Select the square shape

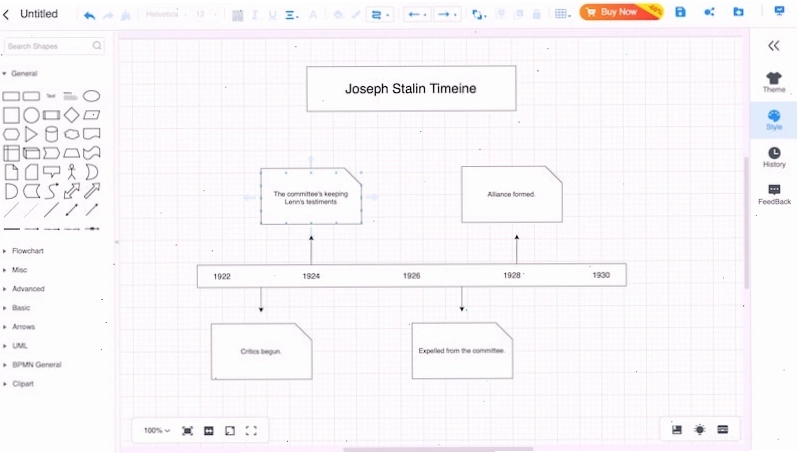[x=11, y=115]
